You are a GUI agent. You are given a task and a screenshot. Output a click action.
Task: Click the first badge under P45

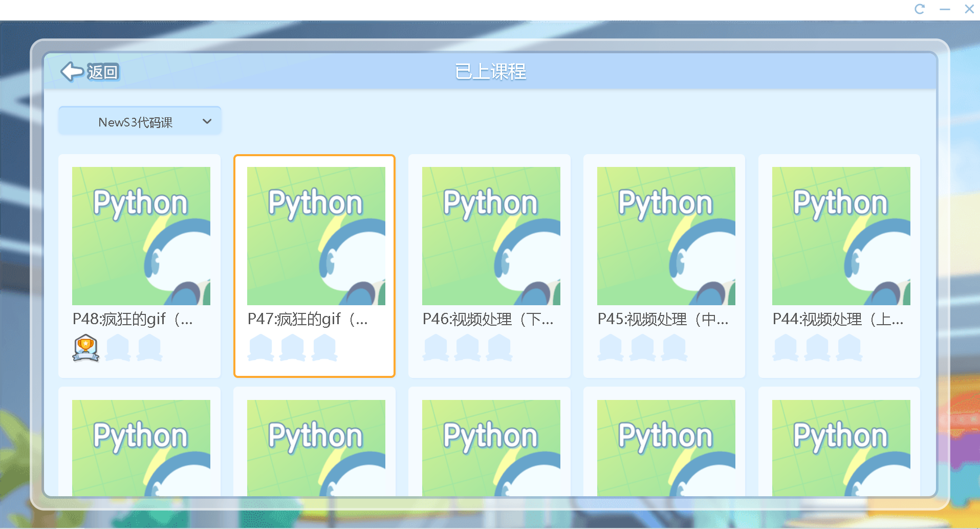[611, 348]
